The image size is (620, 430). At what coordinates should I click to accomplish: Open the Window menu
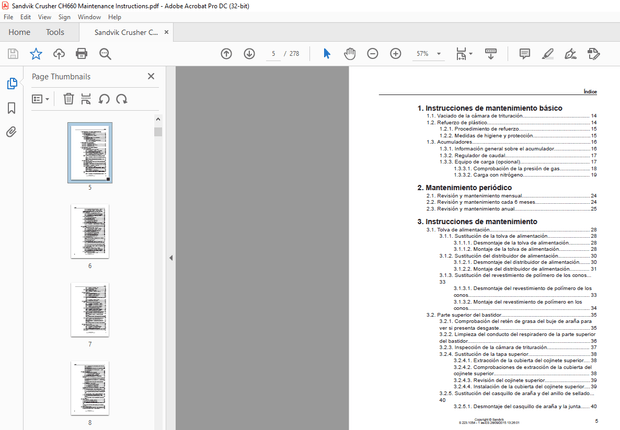tap(89, 17)
